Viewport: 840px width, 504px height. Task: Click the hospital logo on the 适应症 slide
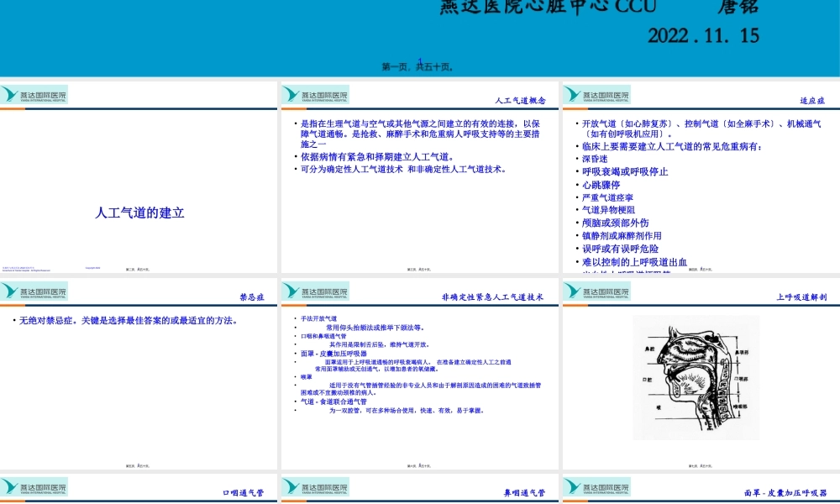(x=570, y=94)
